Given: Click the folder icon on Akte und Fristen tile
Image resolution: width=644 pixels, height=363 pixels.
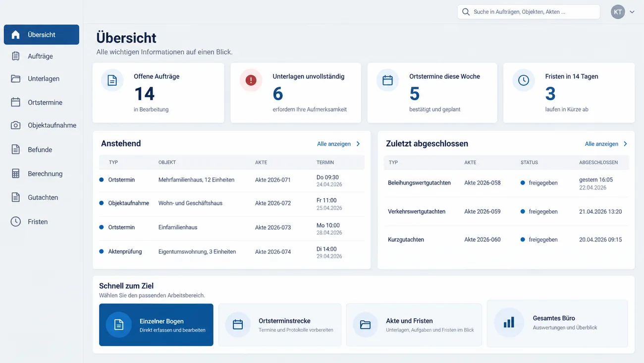Looking at the screenshot, I should (x=365, y=325).
